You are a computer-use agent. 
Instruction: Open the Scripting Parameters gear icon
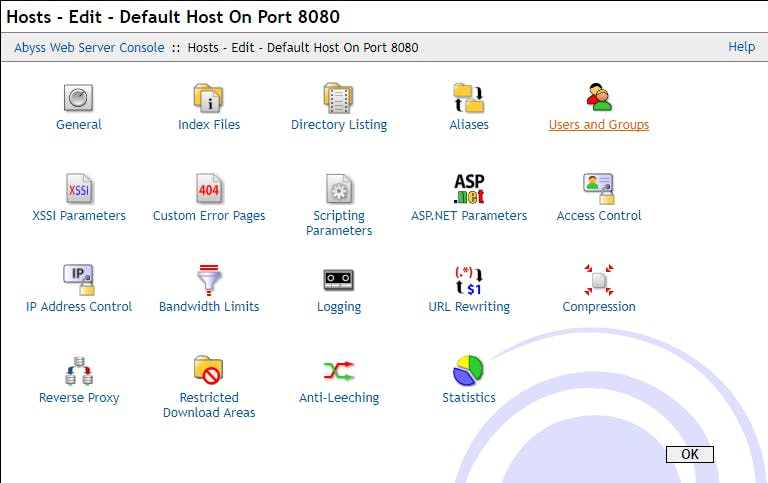click(x=339, y=189)
